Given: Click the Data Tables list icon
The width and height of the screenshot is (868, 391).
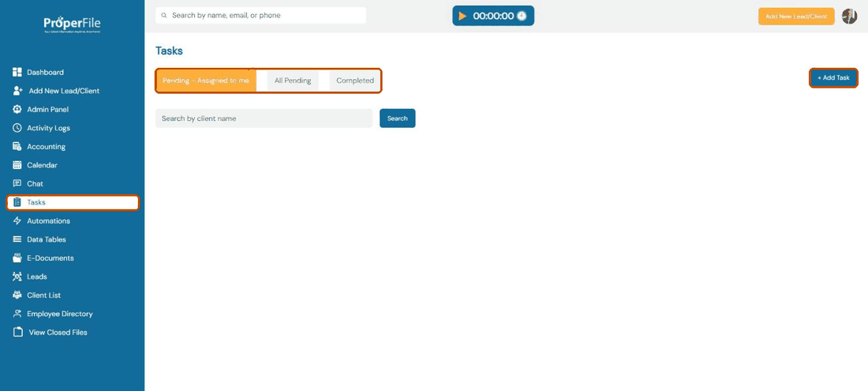Looking at the screenshot, I should click(x=17, y=239).
